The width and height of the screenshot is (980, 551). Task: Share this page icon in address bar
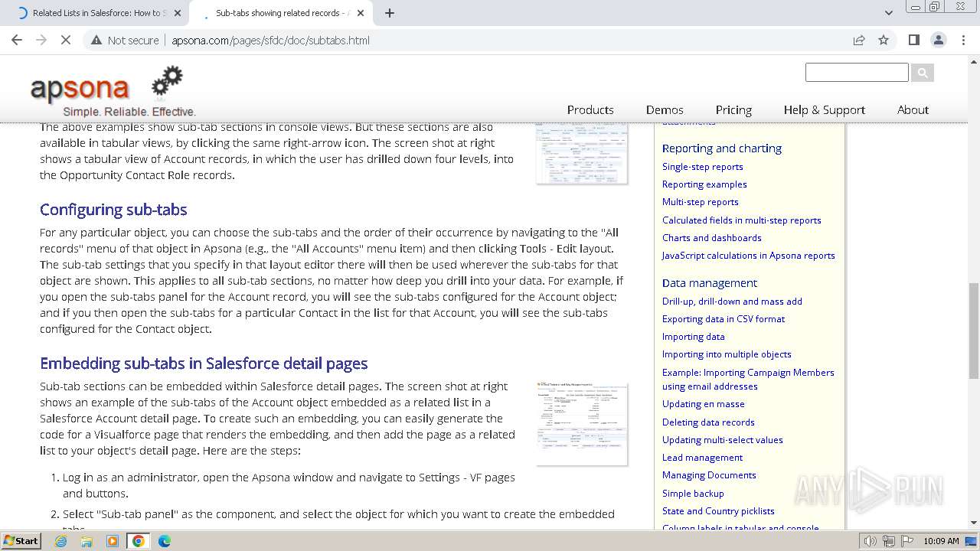pyautogui.click(x=859, y=40)
